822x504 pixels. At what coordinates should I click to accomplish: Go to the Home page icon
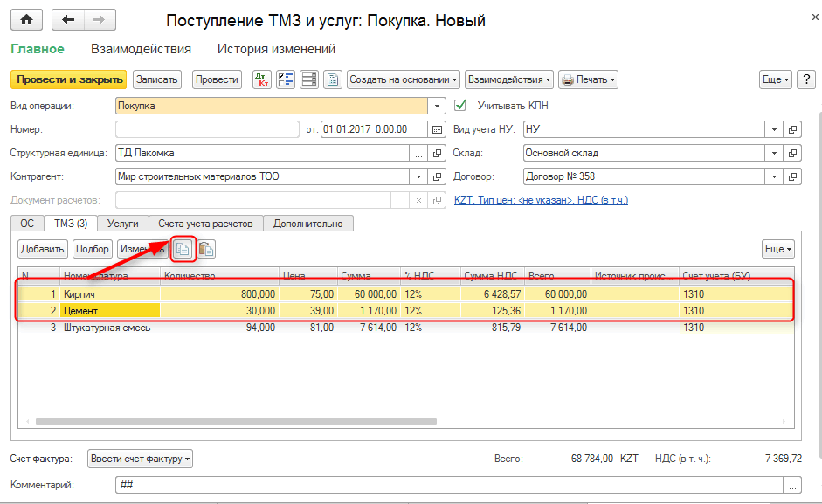pyautogui.click(x=26, y=20)
